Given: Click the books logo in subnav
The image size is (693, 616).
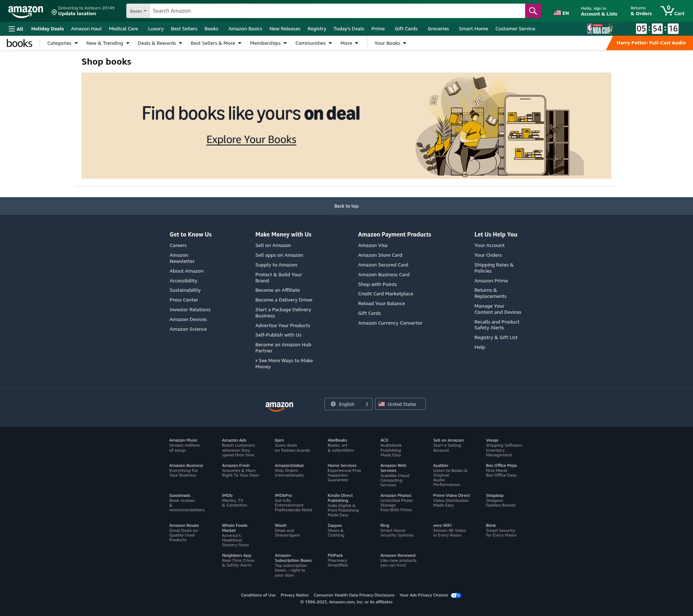Looking at the screenshot, I should (x=19, y=43).
